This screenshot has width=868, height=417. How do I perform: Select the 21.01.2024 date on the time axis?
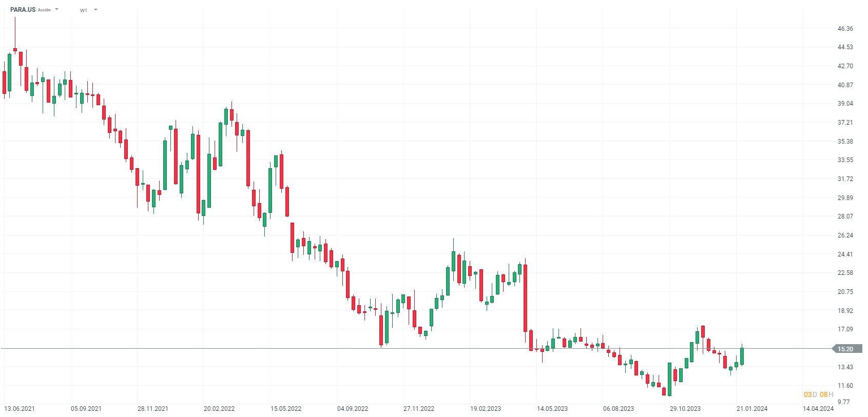(x=752, y=409)
